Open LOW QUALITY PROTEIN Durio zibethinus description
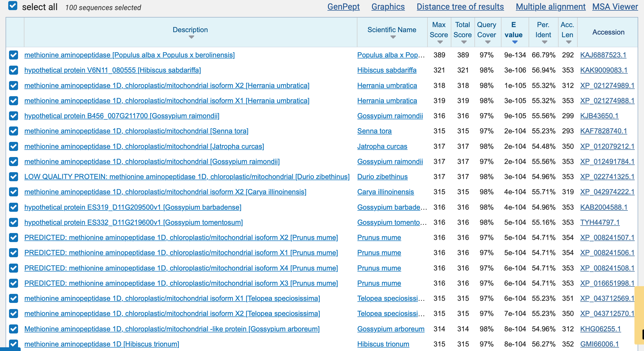This screenshot has width=644, height=351. (187, 177)
